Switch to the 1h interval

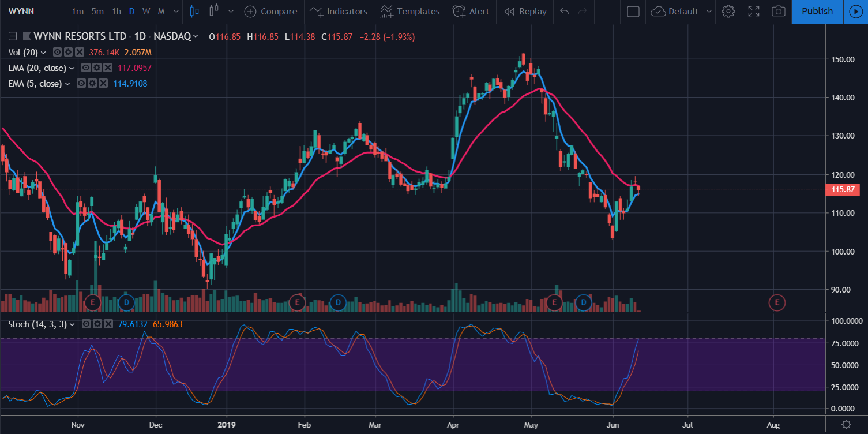click(117, 11)
